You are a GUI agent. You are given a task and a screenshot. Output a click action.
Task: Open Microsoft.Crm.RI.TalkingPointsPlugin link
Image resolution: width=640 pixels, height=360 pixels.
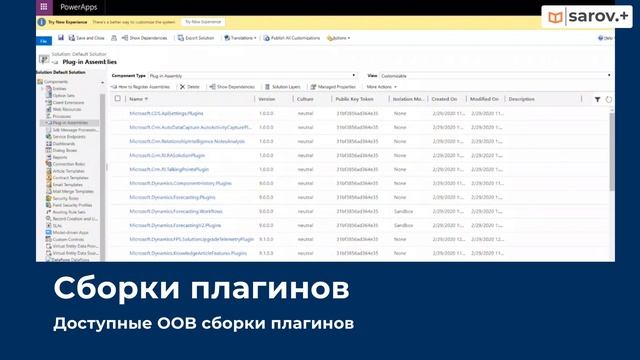(169, 169)
